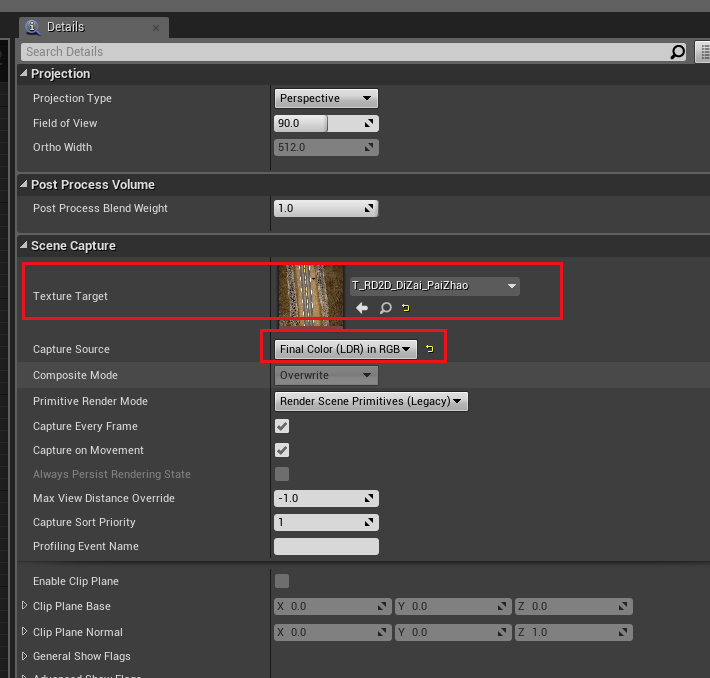Open the view options grid icon beside search
Image resolution: width=710 pixels, height=678 pixels.
pos(704,52)
